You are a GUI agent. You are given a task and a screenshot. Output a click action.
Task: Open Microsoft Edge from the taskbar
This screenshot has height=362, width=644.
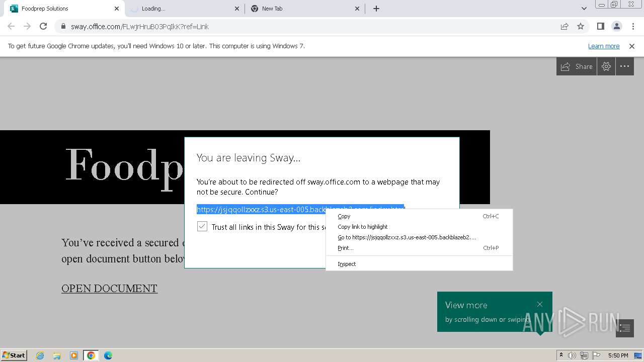point(108,355)
